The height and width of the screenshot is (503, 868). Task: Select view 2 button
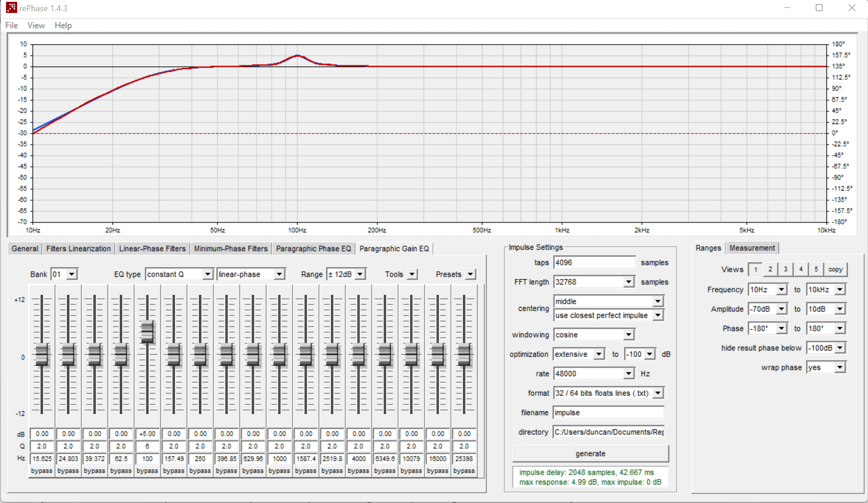pyautogui.click(x=770, y=269)
